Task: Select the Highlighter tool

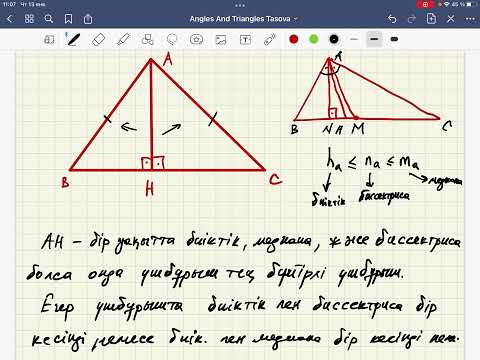Action: tap(123, 40)
